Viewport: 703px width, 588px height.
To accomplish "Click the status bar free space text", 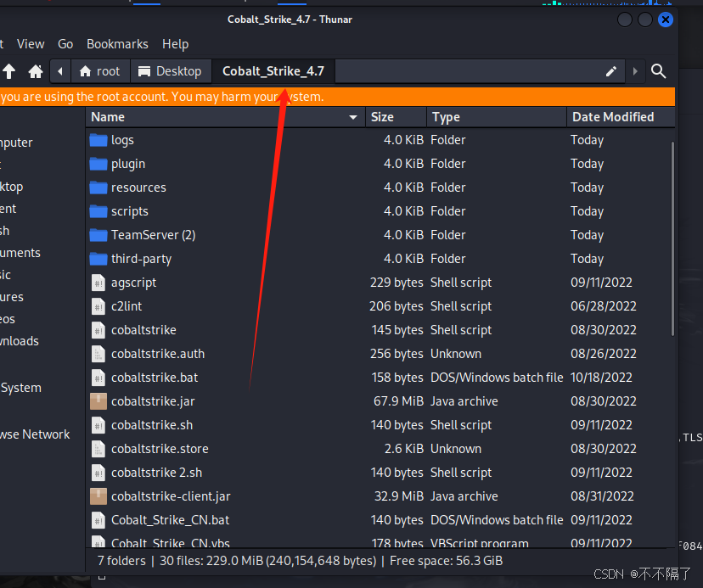I will [446, 561].
